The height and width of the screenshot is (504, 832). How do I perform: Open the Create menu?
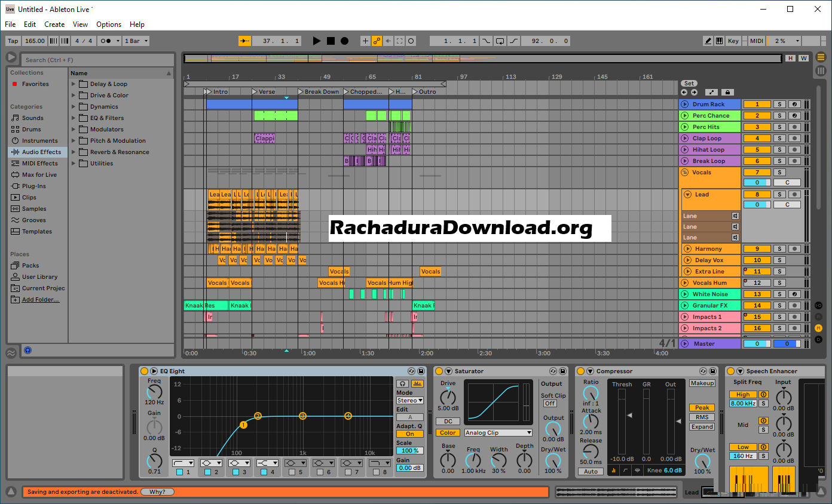point(54,24)
